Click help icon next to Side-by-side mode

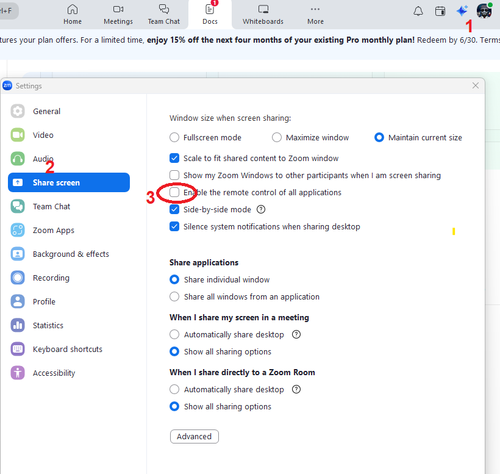261,209
